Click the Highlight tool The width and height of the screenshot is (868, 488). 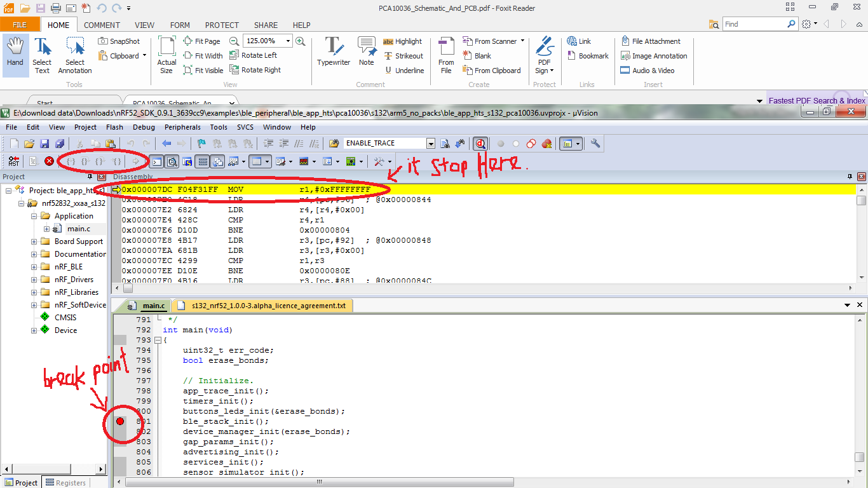coord(402,41)
